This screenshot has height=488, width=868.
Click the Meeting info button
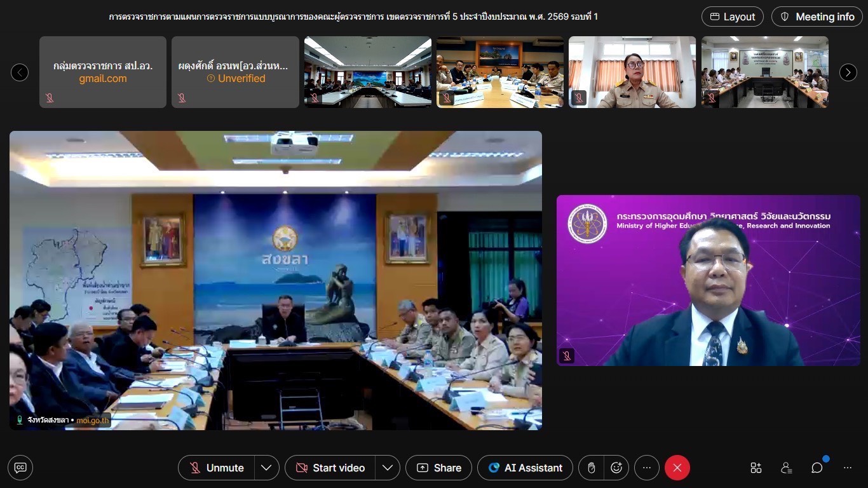817,17
